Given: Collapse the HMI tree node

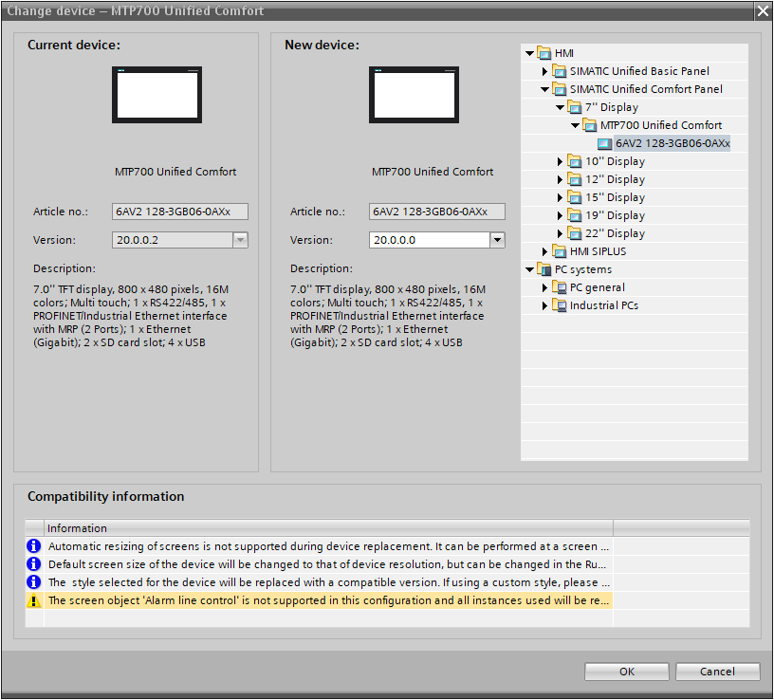Looking at the screenshot, I should (x=529, y=53).
